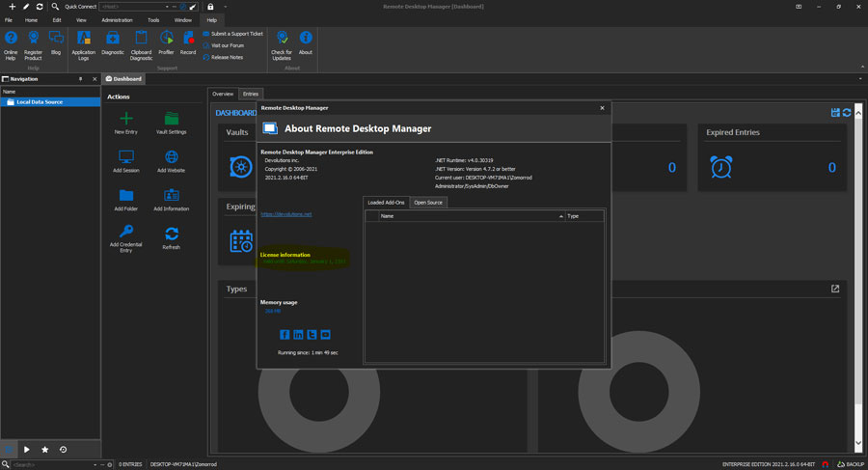
Task: Switch to the Open Source tab
Action: (x=427, y=203)
